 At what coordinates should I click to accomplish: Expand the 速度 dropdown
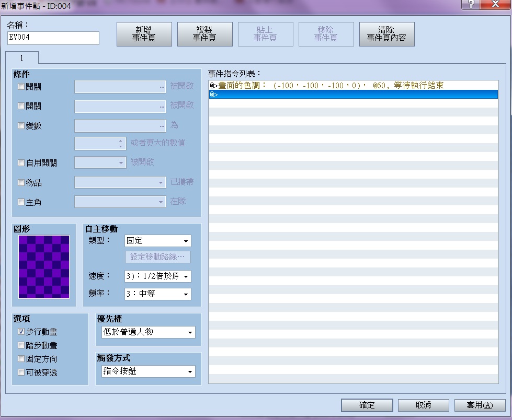158,276
